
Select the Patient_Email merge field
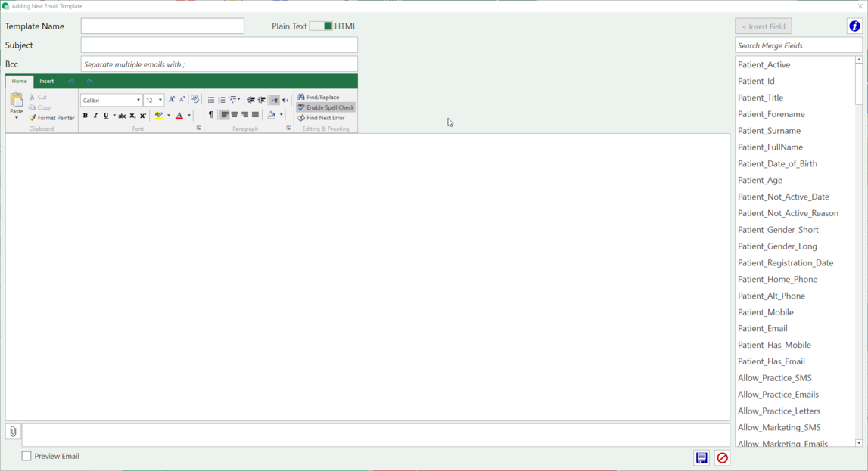tap(762, 328)
